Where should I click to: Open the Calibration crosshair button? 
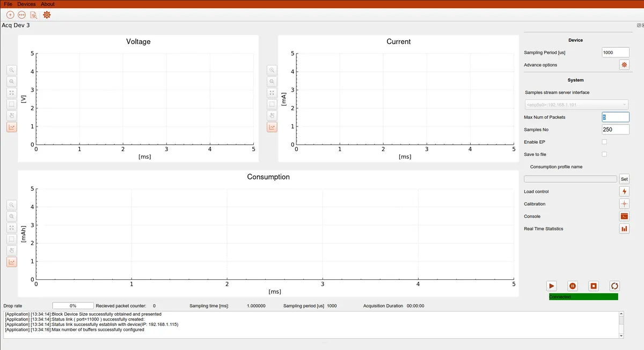coord(624,204)
